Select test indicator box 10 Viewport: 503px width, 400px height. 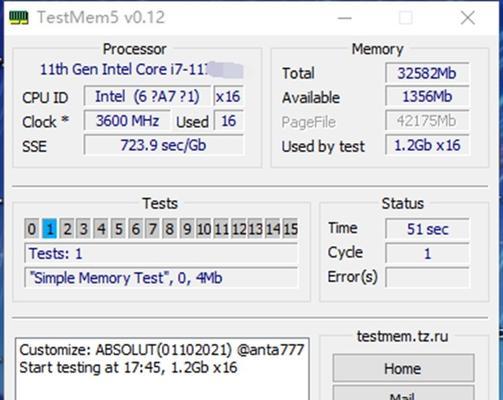point(204,229)
